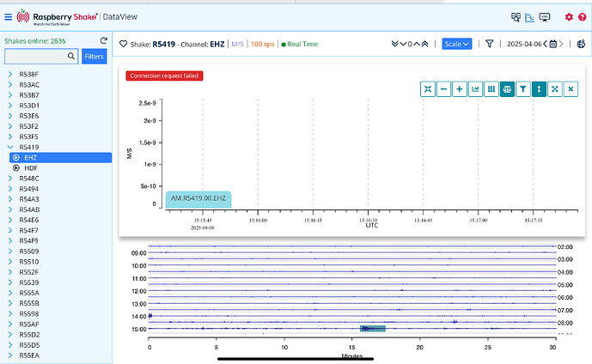Viewport: 592px width, 364px height.
Task: Open the live monitor display icon
Action: (x=545, y=17)
